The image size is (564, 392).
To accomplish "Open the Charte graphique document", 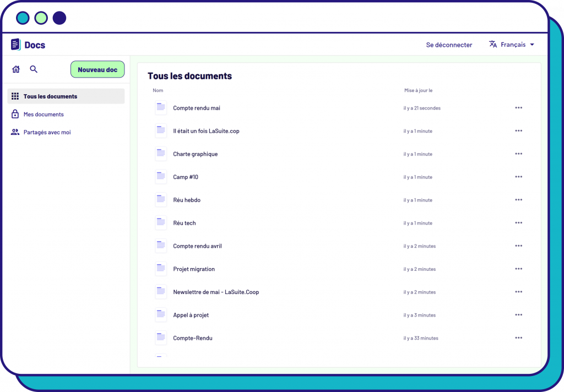I will pyautogui.click(x=196, y=154).
